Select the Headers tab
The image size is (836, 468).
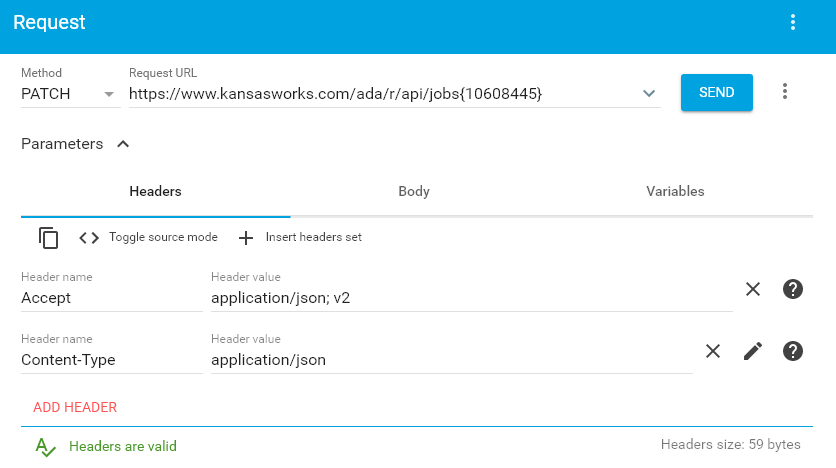click(155, 191)
